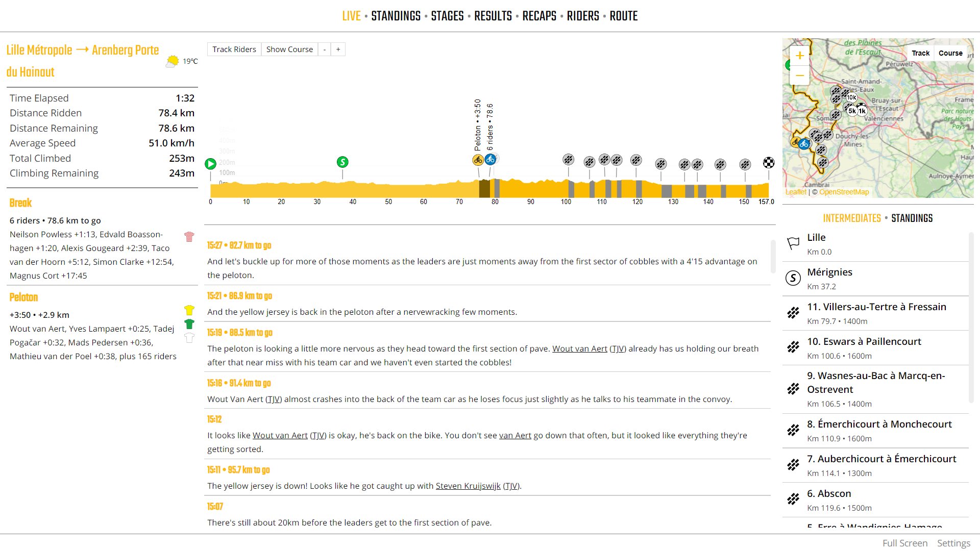Click the blue rider marker on the map
The image size is (980, 551).
[804, 144]
